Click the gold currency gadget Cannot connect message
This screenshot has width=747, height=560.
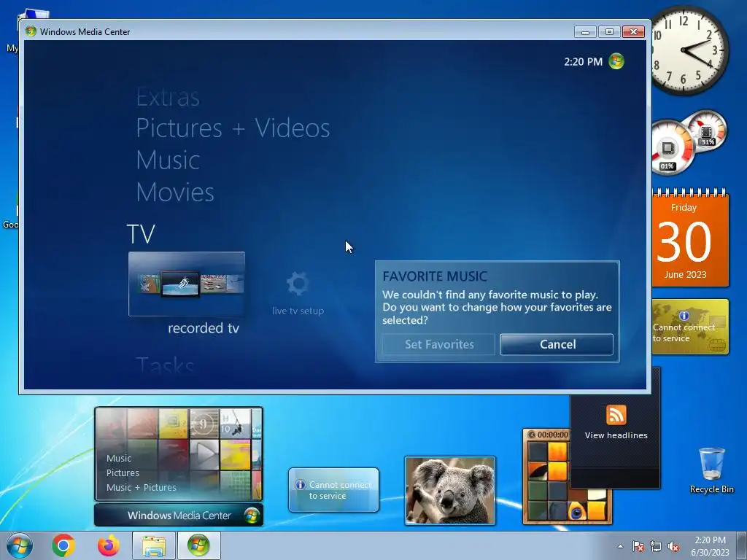click(684, 332)
